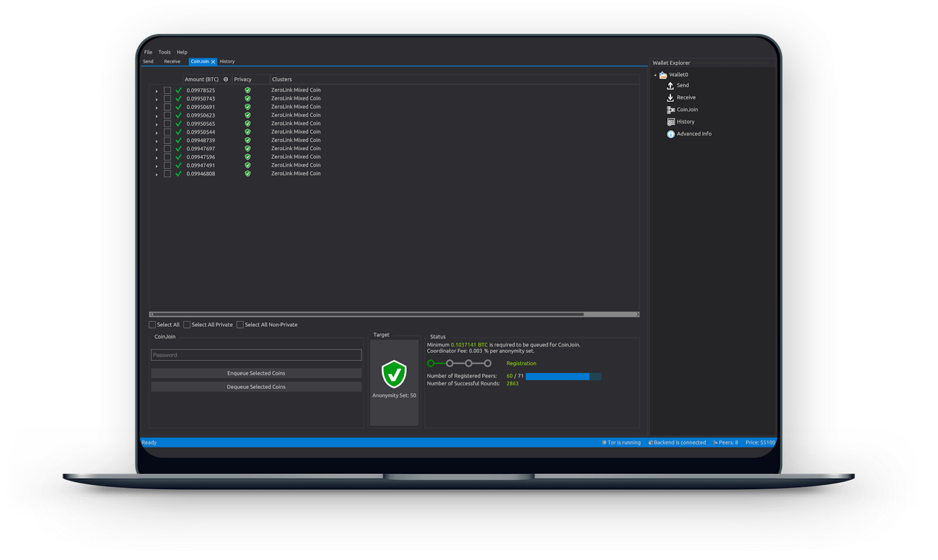938x560 pixels.
Task: Click the Wallet0 wallet folder icon
Action: [663, 75]
